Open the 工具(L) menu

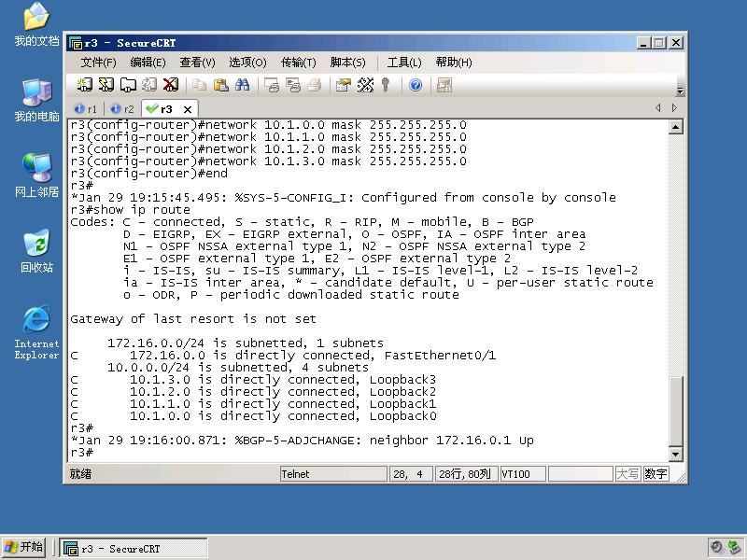pos(404,63)
